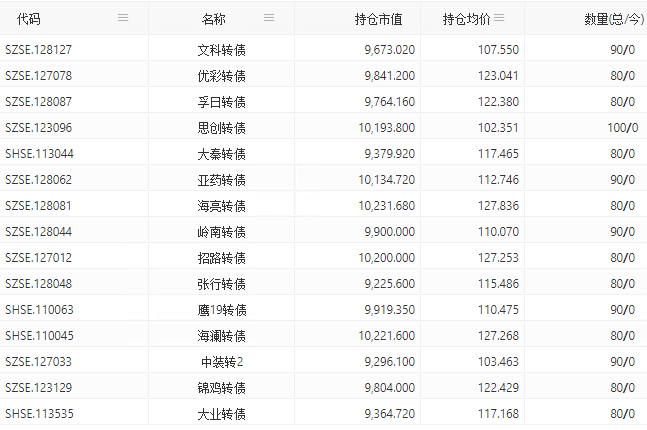Select code SHSE.110063
Image resolution: width=647 pixels, height=430 pixels.
point(39,310)
